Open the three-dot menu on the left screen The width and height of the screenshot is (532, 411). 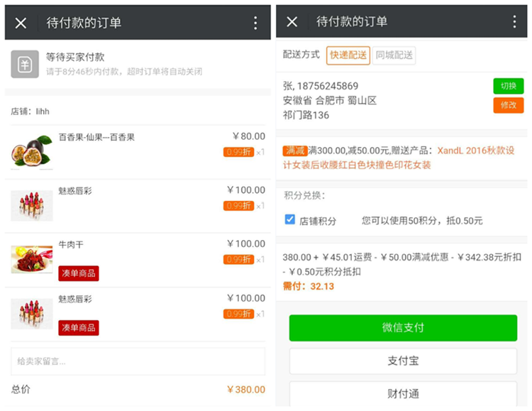tap(255, 23)
